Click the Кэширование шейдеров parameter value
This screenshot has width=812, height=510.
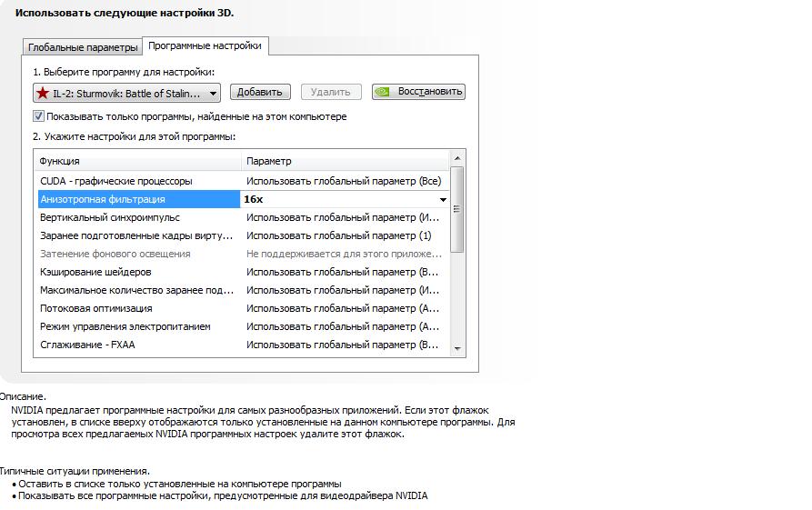click(x=343, y=272)
